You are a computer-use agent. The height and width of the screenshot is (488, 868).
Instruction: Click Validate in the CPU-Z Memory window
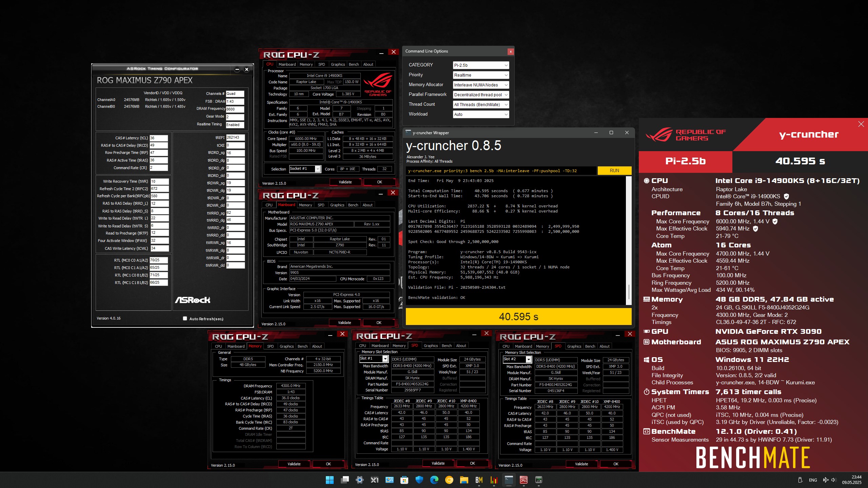(294, 464)
